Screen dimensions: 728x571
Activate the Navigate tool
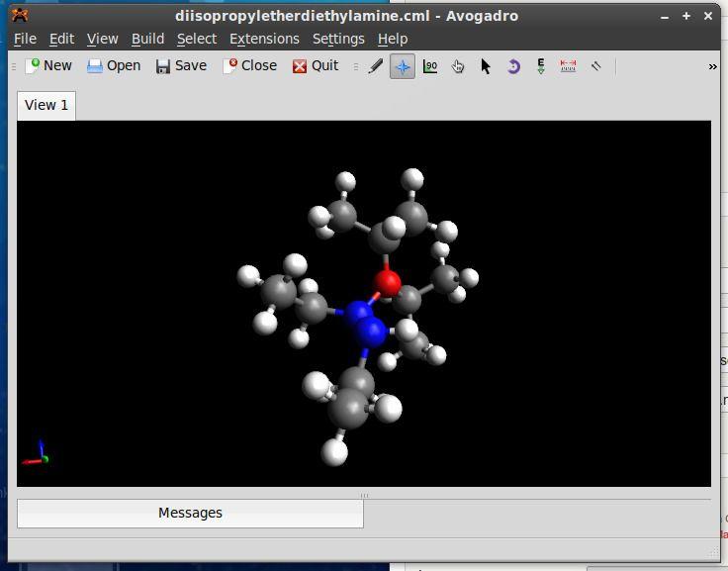[x=403, y=66]
